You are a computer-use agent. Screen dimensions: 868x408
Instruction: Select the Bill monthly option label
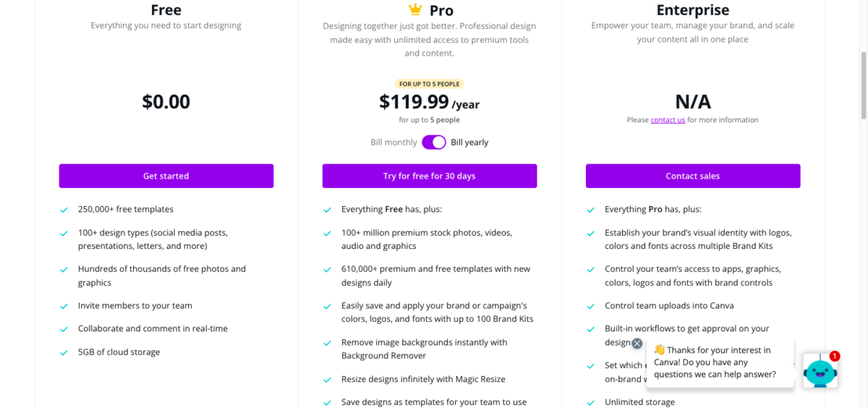(393, 143)
